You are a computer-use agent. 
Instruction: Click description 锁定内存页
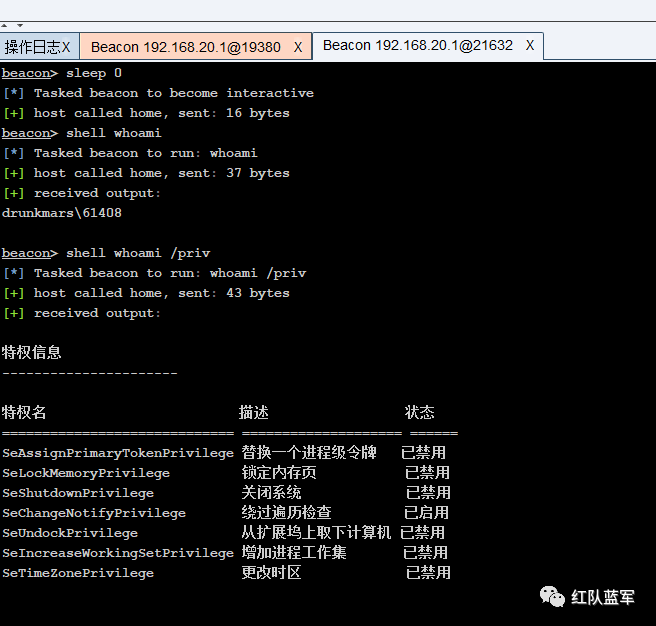[x=279, y=472]
